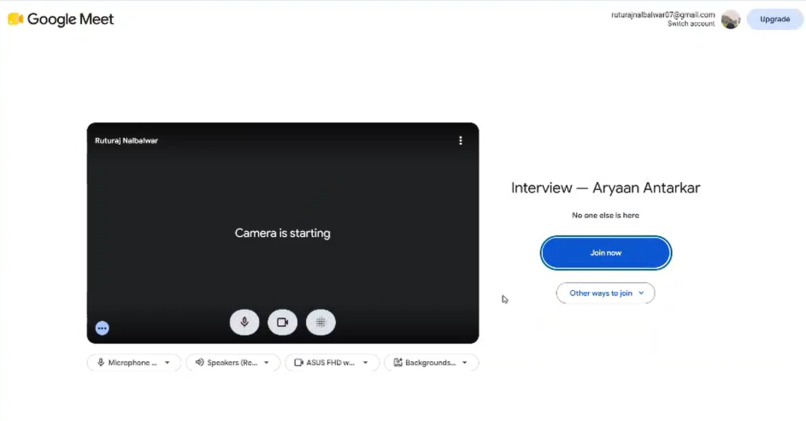Turn off the camera in preview

282,322
